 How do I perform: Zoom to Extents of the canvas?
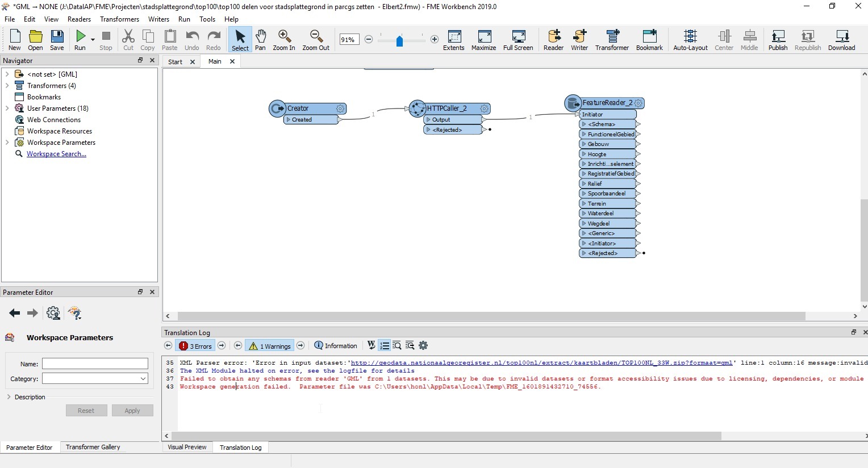454,40
